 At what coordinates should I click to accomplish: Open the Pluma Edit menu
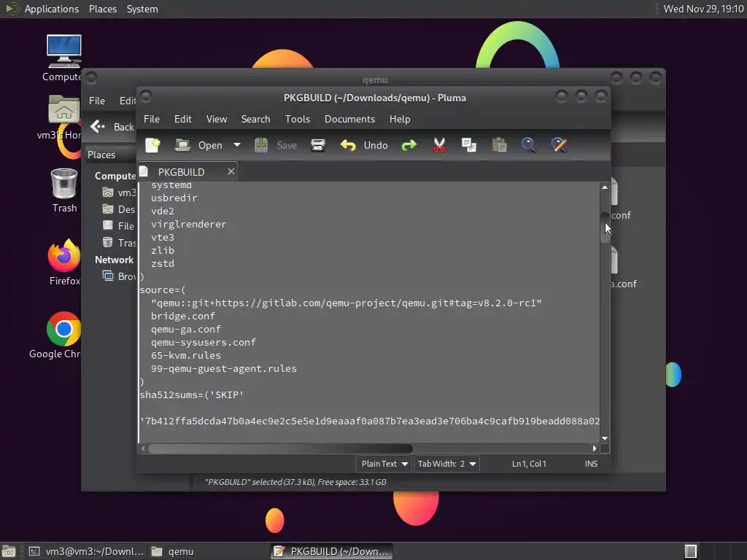[x=183, y=119]
